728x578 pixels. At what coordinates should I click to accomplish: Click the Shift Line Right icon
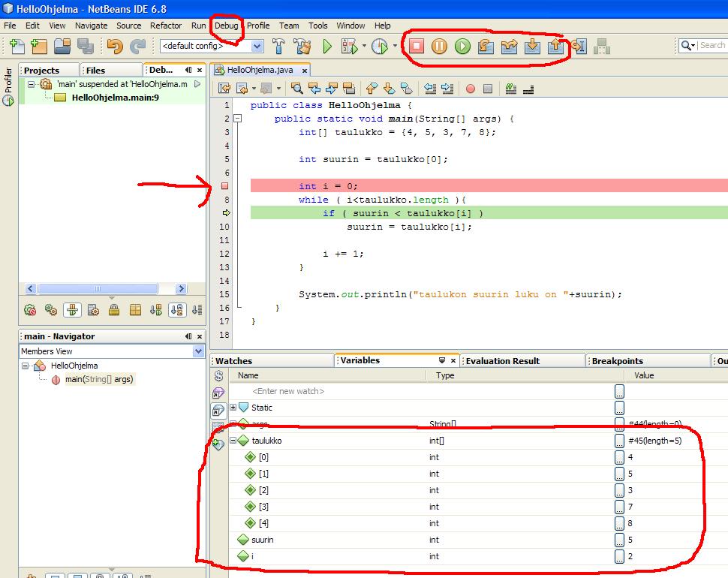click(x=447, y=89)
